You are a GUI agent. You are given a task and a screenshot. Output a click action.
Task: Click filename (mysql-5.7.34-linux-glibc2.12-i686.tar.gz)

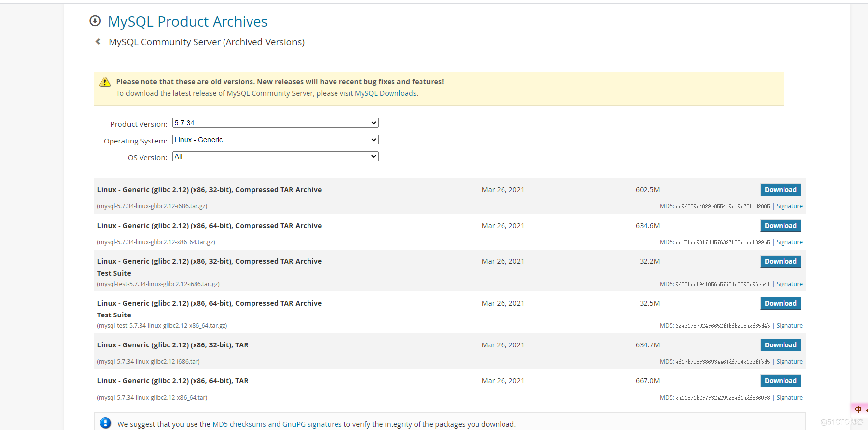(x=152, y=206)
